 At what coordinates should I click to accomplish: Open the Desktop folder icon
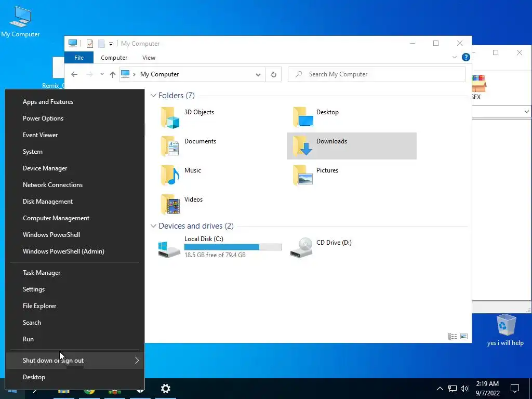[x=303, y=117]
